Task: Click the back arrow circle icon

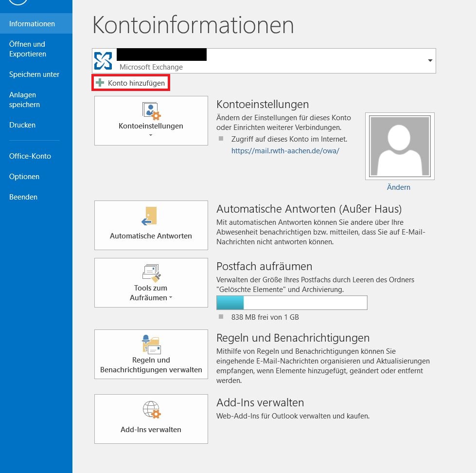Action: point(18,2)
